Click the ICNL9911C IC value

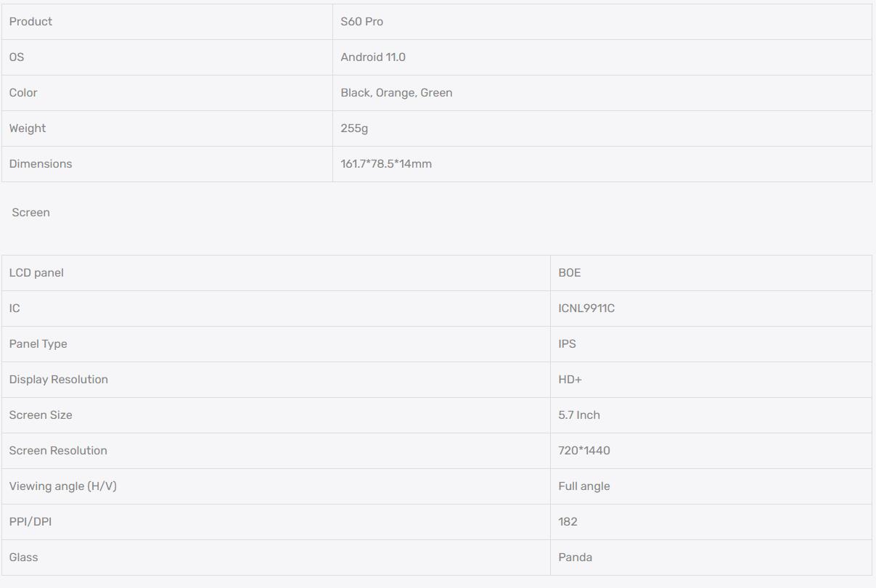[586, 309]
